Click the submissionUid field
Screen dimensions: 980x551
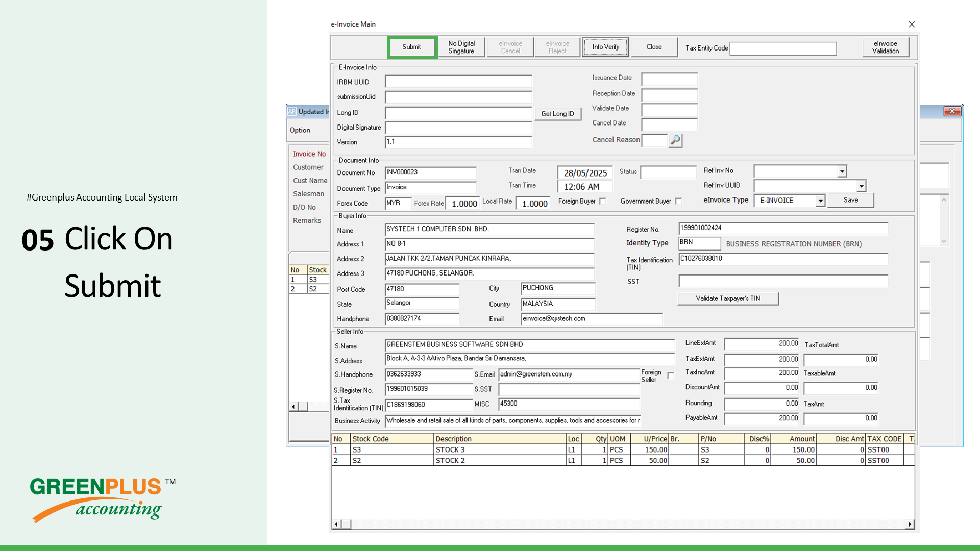[x=458, y=97]
